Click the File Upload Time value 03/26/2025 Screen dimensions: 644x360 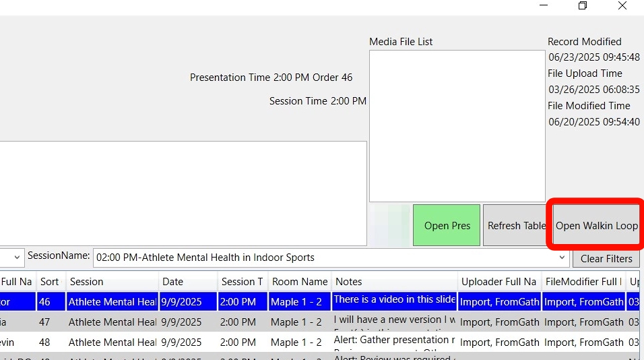point(594,89)
